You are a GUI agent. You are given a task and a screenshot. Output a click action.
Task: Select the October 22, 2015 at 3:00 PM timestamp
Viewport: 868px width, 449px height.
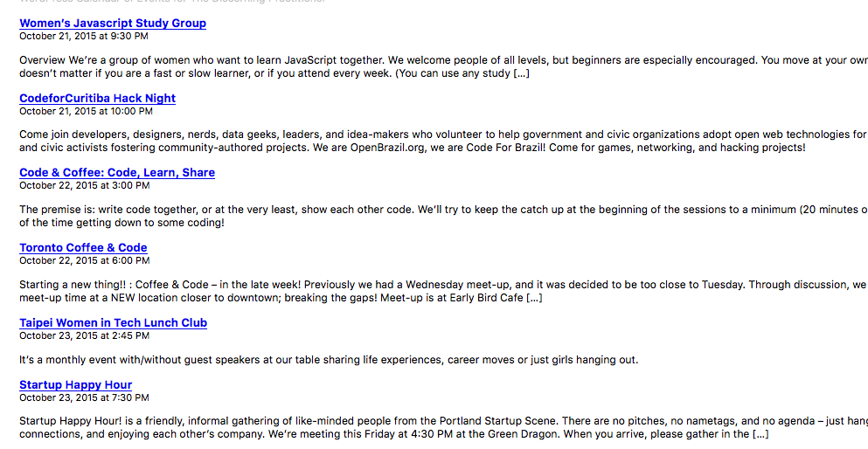[84, 185]
